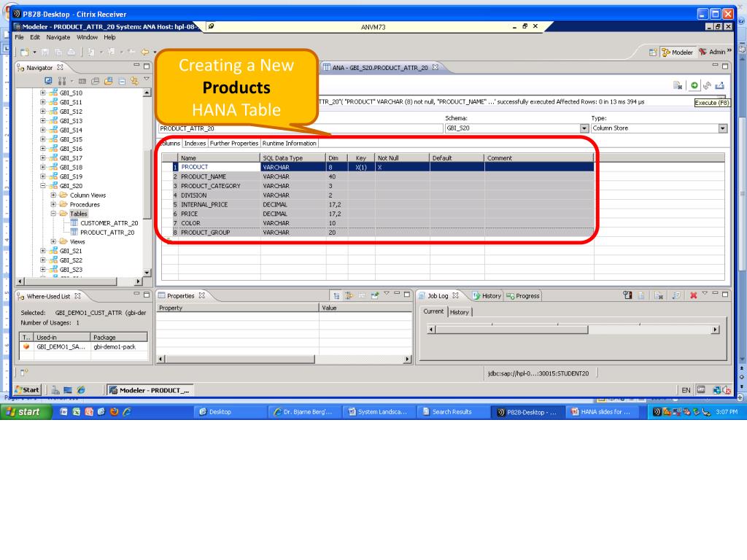
Task: Switch to the Runtime Information tab
Action: click(x=289, y=144)
